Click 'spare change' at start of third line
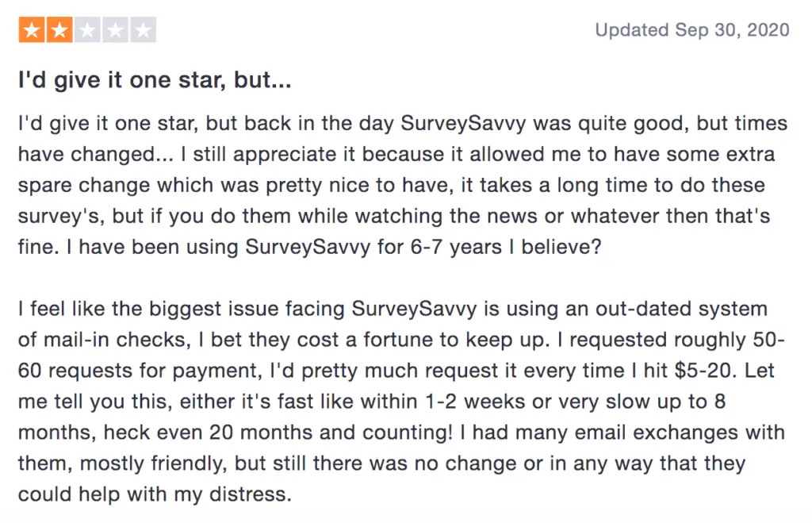This screenshot has width=812, height=523. (x=84, y=185)
